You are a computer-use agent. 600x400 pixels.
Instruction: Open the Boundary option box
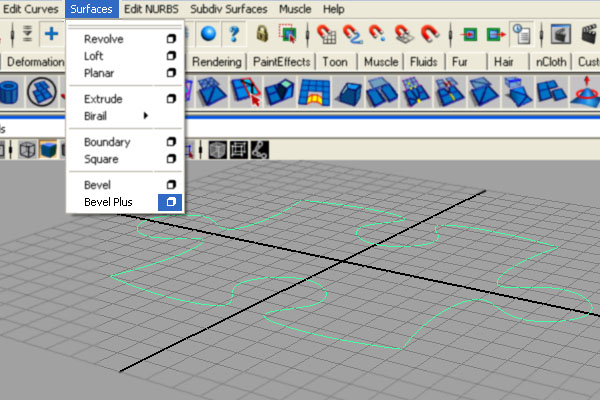pyautogui.click(x=171, y=142)
